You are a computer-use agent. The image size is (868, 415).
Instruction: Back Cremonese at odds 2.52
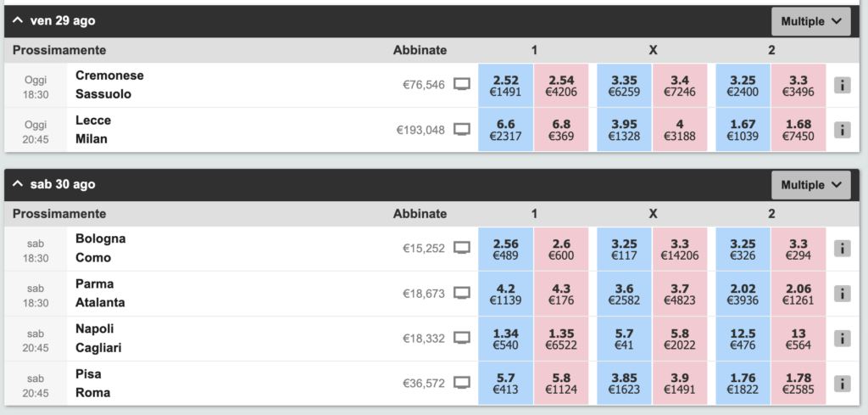point(505,85)
